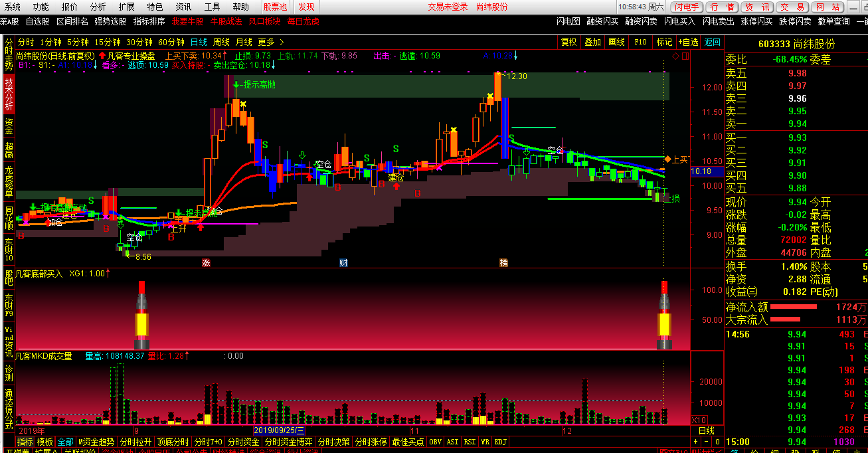Switch chart to 1分钟 period
Viewport: 868px width, 453px height.
(51, 42)
